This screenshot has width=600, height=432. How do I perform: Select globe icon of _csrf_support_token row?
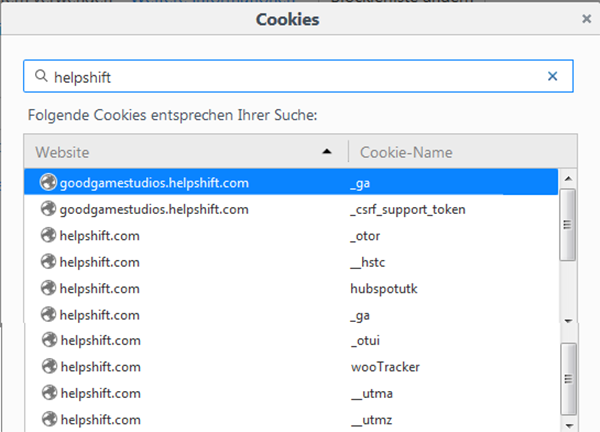pos(48,209)
